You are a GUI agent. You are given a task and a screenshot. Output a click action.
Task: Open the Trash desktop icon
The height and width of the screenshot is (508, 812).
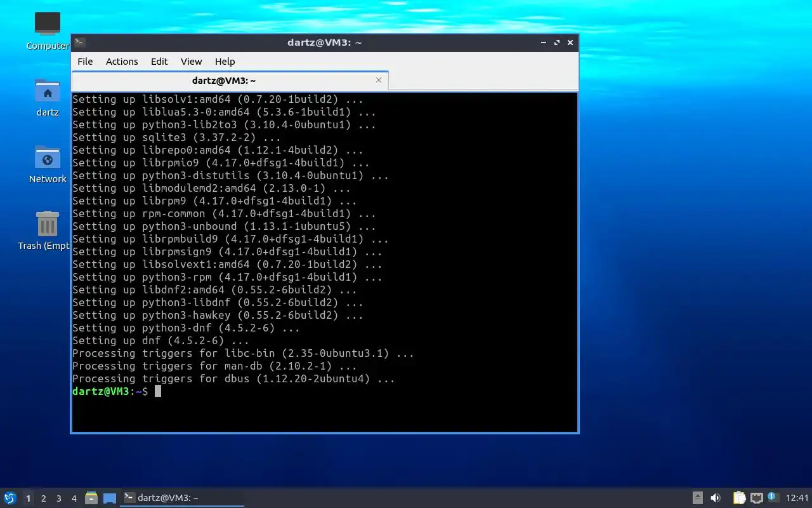[x=48, y=224]
